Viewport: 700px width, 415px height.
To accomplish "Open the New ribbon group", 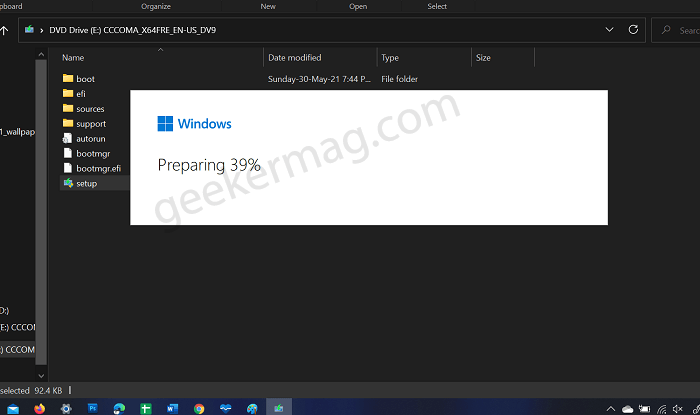I will click(x=268, y=6).
